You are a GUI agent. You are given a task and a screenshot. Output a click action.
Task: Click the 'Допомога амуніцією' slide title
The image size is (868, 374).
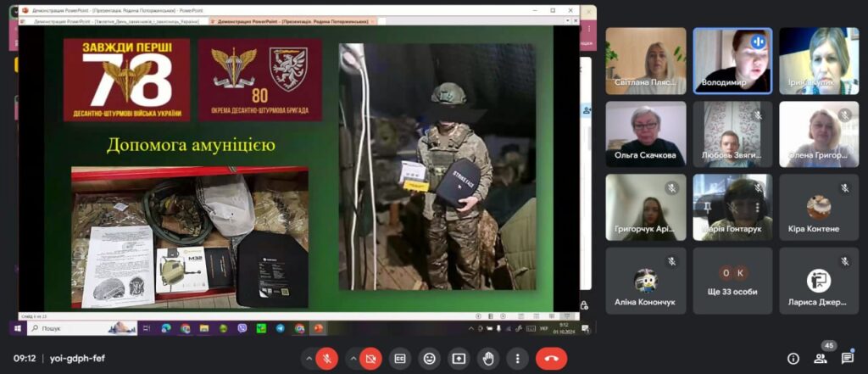coord(191,145)
